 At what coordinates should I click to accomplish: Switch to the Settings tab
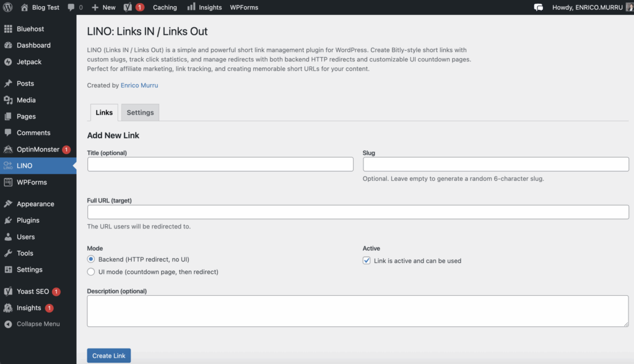139,112
